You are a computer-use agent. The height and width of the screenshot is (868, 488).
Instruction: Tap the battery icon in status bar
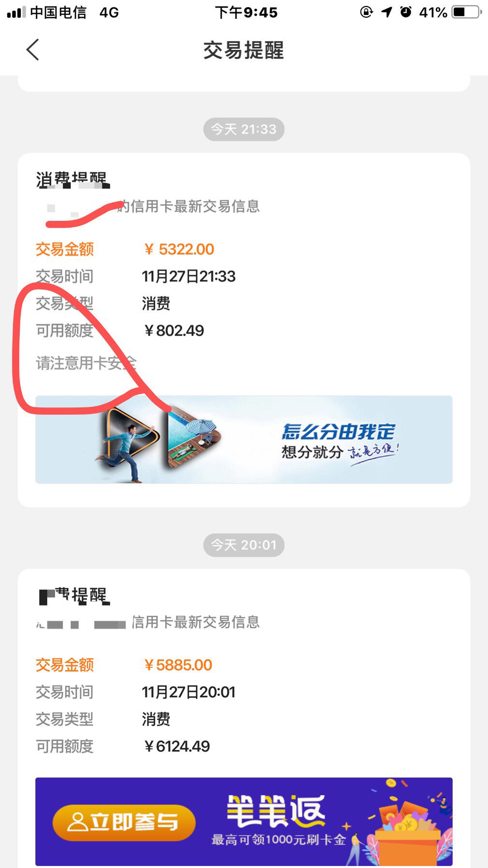point(467,12)
